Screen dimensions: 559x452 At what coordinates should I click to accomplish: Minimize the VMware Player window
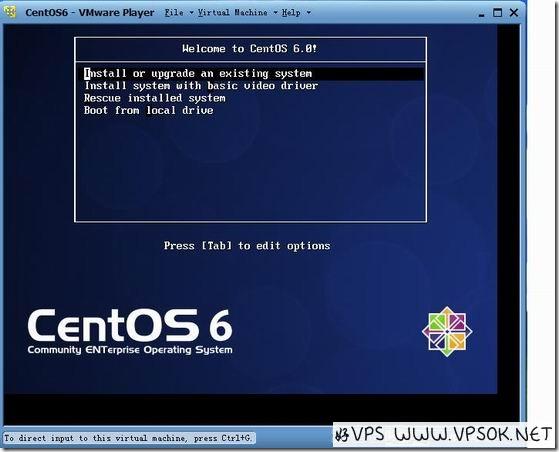pos(482,14)
